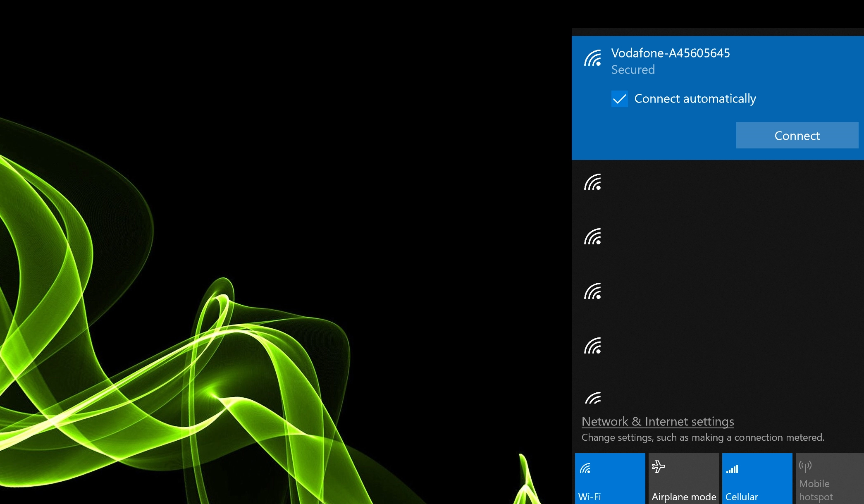Click the 'Connect automatically' label text

click(x=695, y=99)
